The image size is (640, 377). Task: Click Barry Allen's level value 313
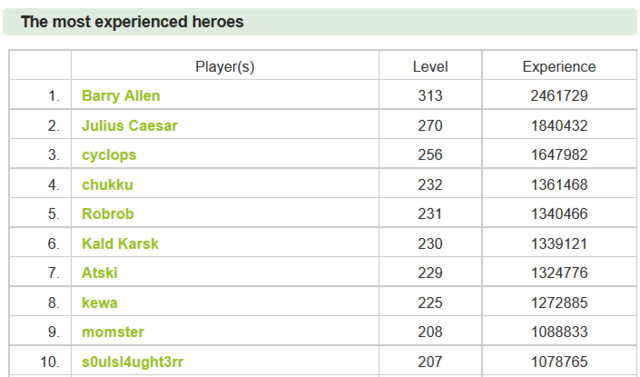pyautogui.click(x=430, y=96)
